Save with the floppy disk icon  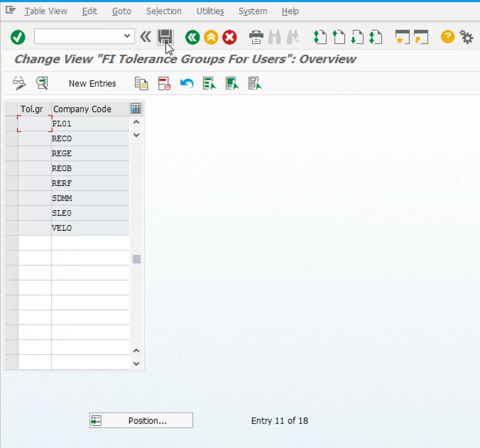165,37
